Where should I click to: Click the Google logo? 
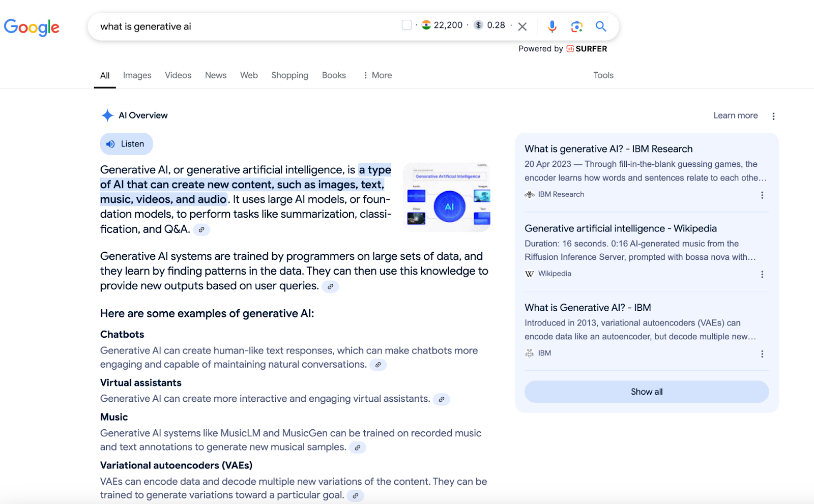pos(32,27)
